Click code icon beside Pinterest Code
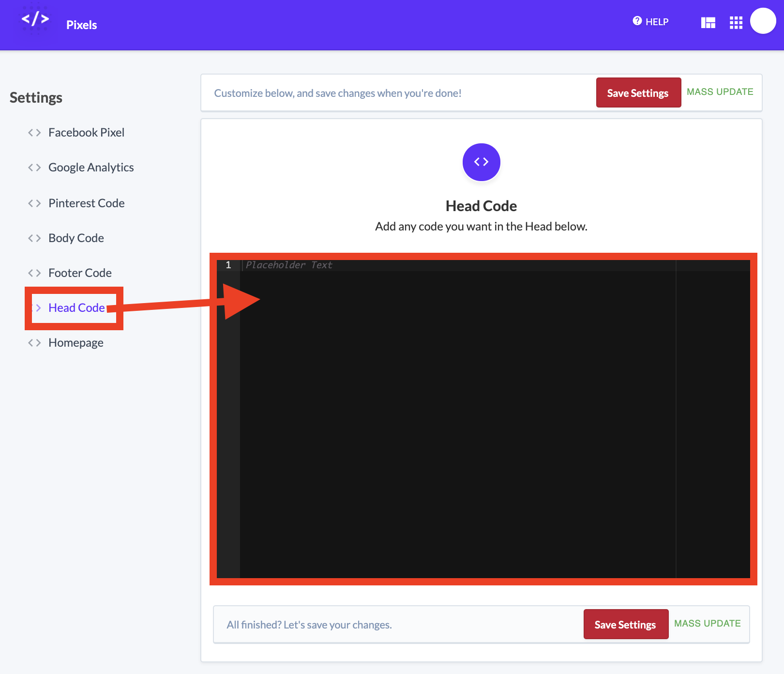The height and width of the screenshot is (674, 784). pyautogui.click(x=34, y=203)
